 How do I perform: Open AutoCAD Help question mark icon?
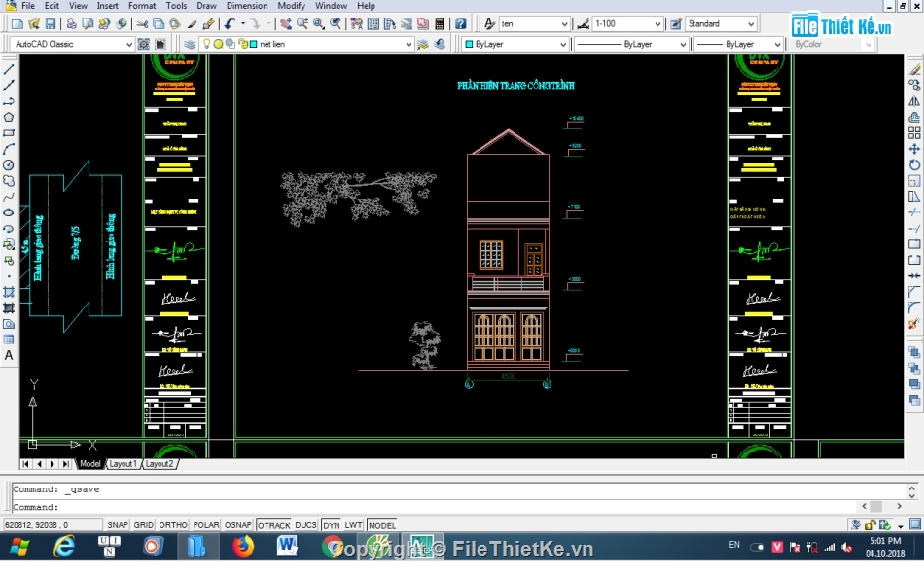click(460, 24)
